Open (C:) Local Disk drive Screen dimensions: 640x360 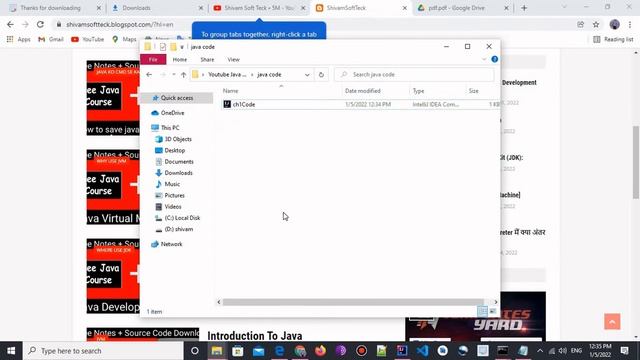pyautogui.click(x=182, y=218)
